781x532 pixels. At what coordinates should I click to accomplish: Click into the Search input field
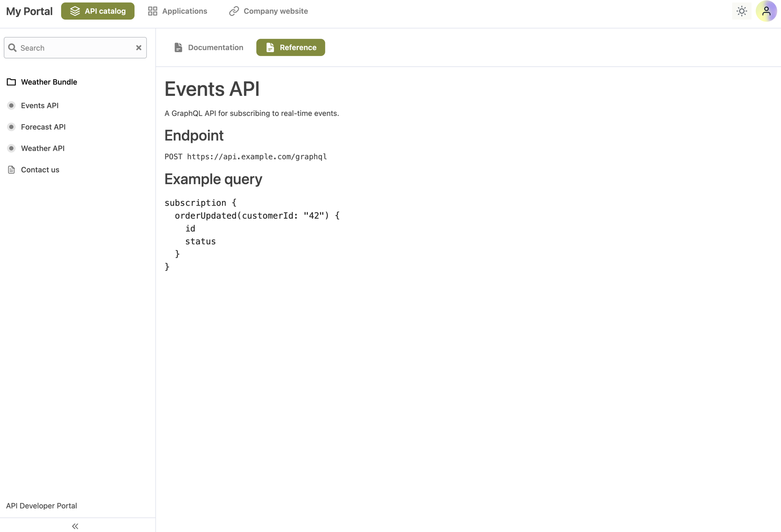pyautogui.click(x=75, y=48)
